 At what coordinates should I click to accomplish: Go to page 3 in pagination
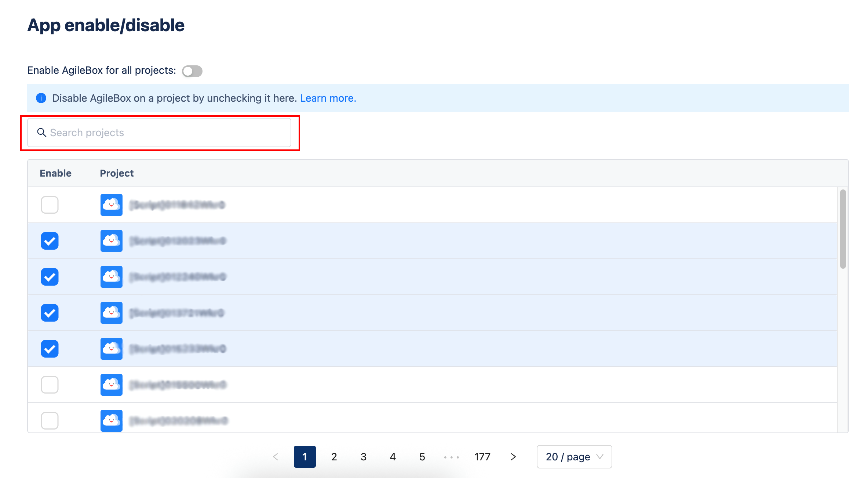[364, 457]
